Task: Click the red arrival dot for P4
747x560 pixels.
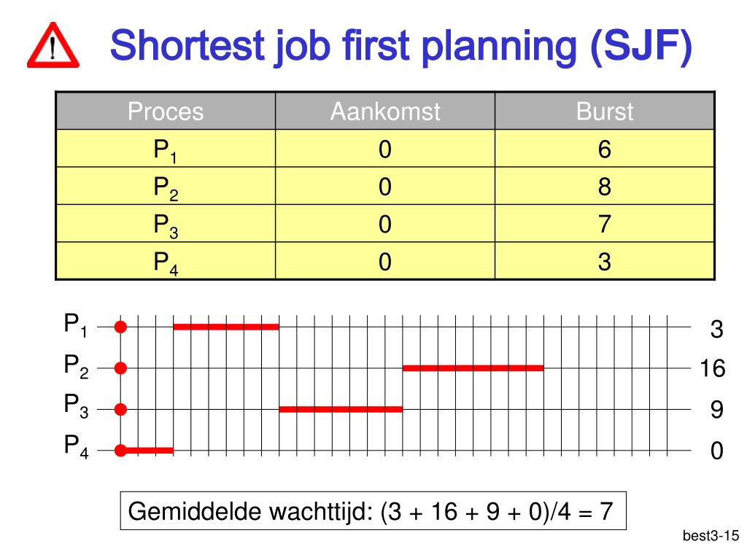Action: pos(120,451)
